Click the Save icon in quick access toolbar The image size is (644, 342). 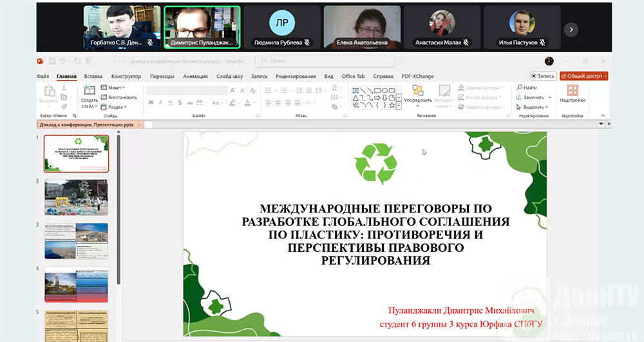click(52, 61)
